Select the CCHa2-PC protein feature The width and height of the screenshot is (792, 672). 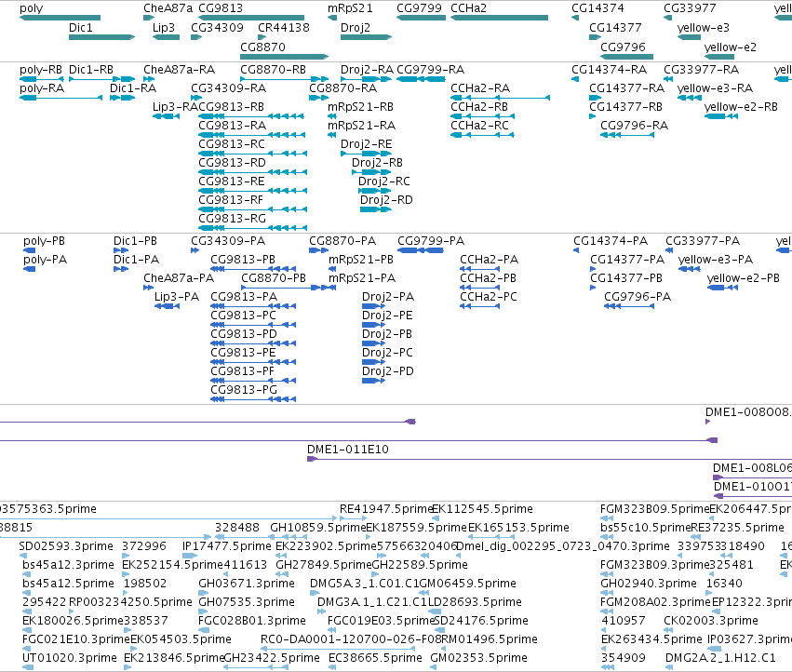click(480, 306)
